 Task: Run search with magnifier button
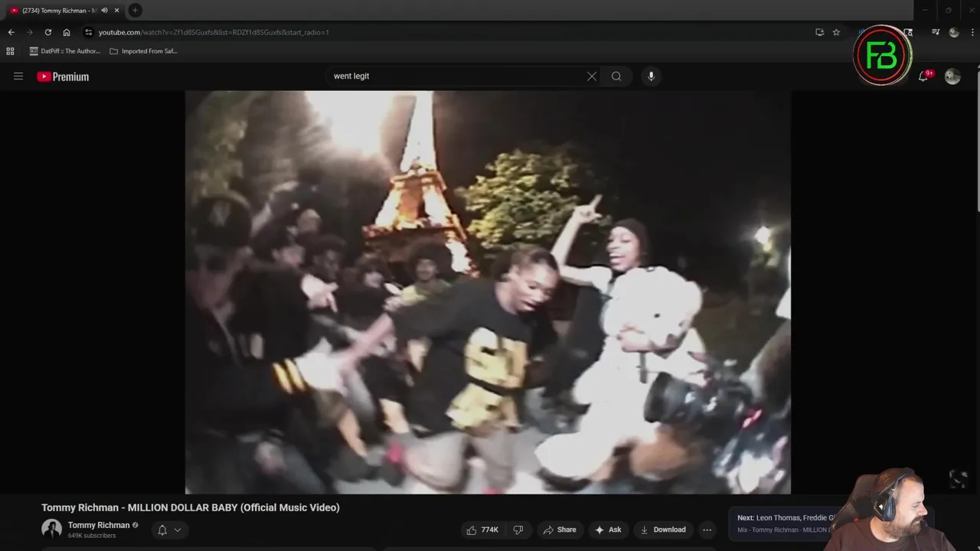tap(616, 76)
